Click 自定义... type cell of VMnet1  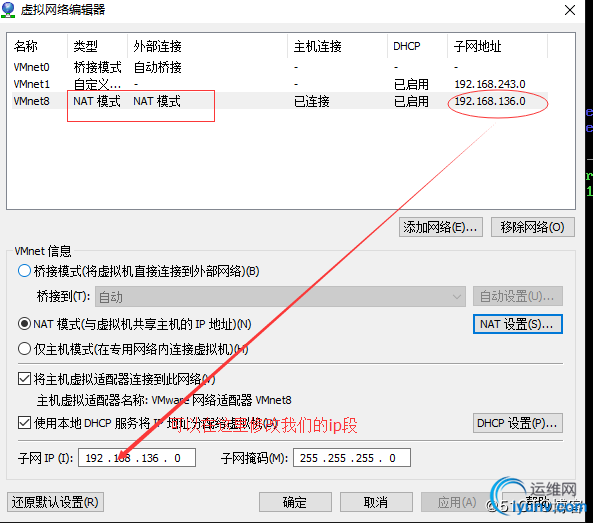(x=97, y=84)
